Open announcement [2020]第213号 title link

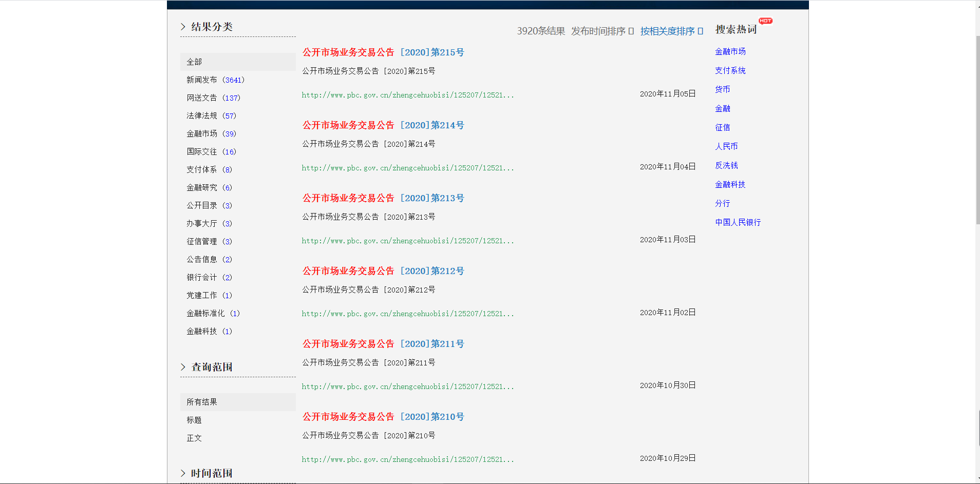pyautogui.click(x=383, y=198)
